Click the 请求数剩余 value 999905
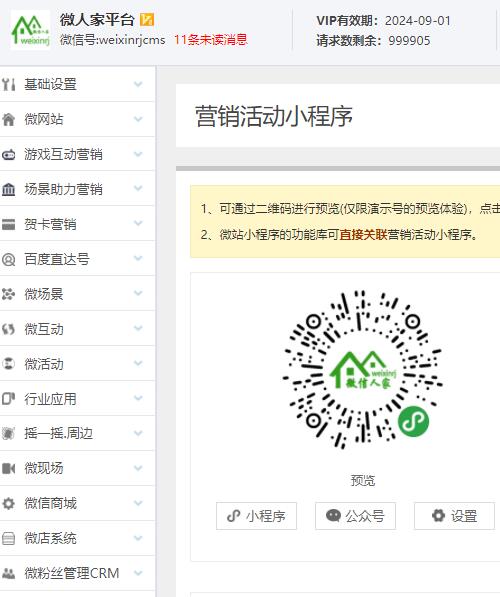500x597 pixels. 409,41
